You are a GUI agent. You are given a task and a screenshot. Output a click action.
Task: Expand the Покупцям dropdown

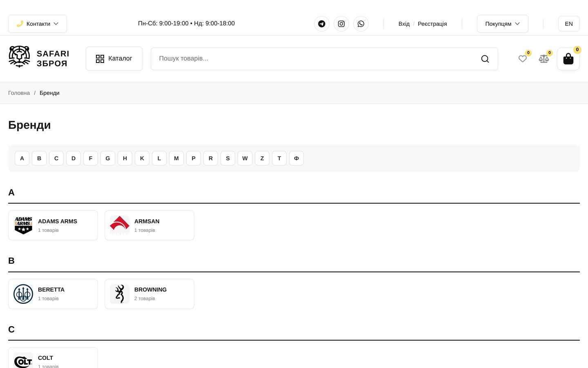(503, 24)
